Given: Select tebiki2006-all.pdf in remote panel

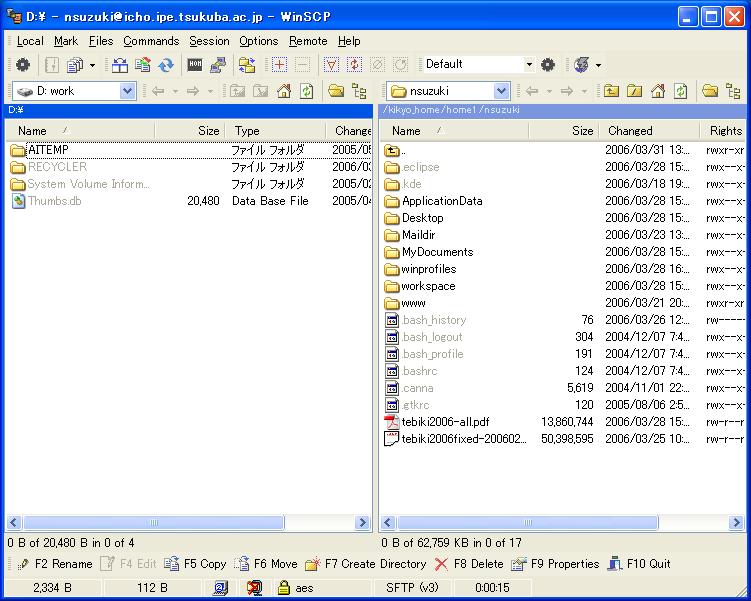Looking at the screenshot, I should 437,421.
